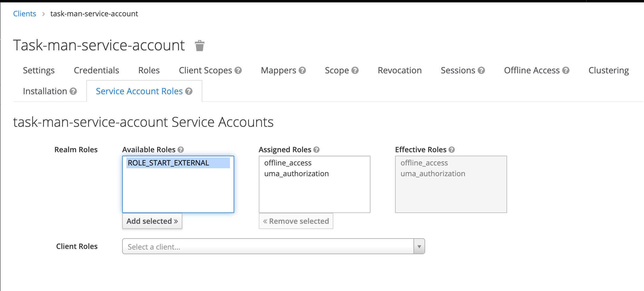Click help icon next to Client Scopes

(238, 70)
